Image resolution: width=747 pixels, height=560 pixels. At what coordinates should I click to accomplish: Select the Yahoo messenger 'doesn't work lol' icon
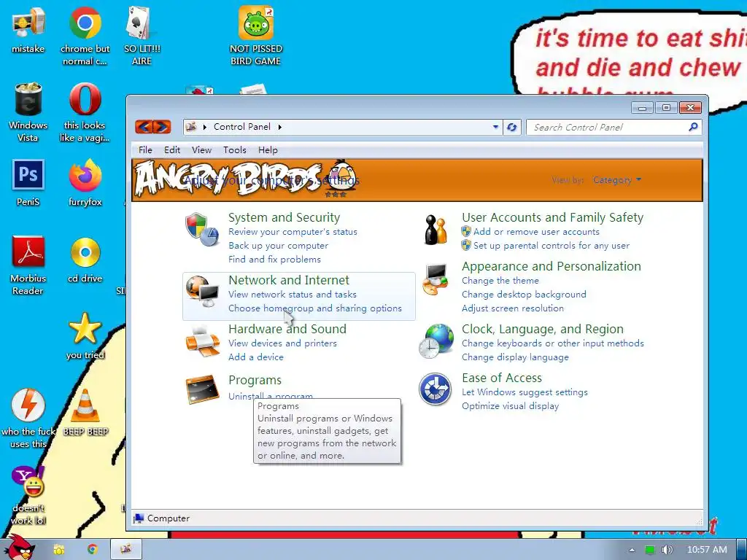pyautogui.click(x=28, y=495)
